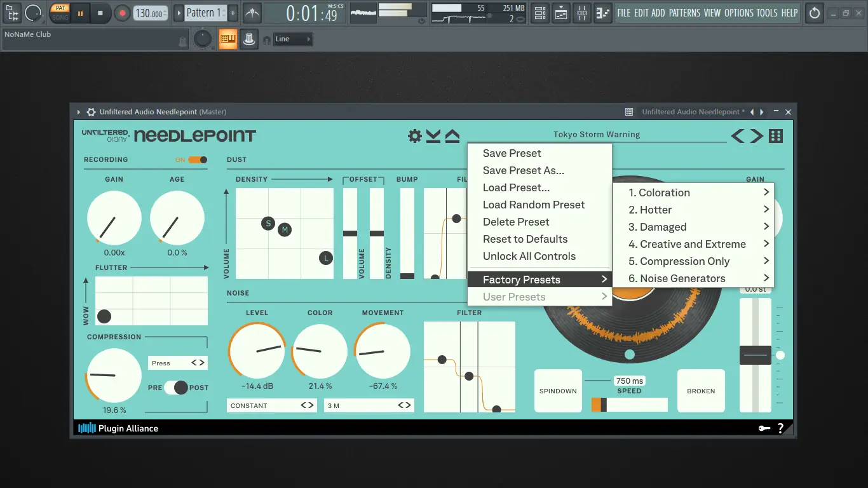Screen dimensions: 868x488
Task: Change the compression type 'Press' selector
Action: 178,363
